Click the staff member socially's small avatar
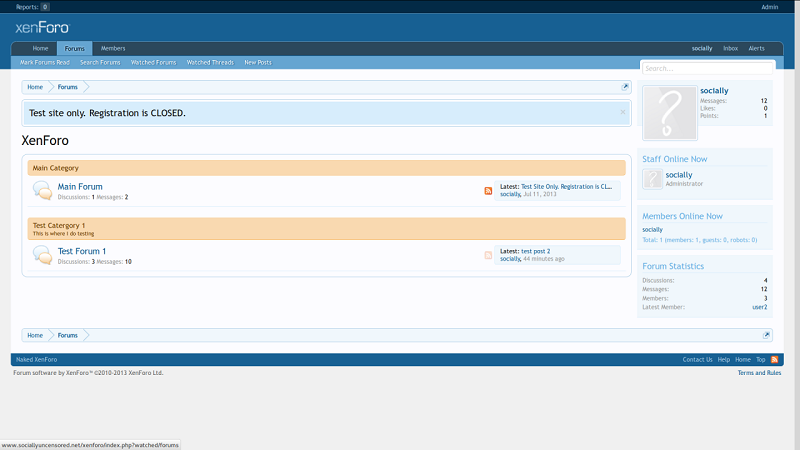 click(x=652, y=179)
